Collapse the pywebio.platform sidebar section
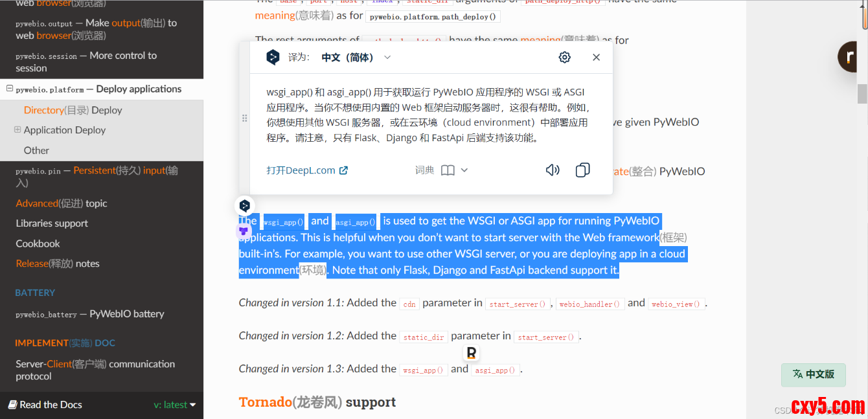This screenshot has width=868, height=419. [10, 89]
